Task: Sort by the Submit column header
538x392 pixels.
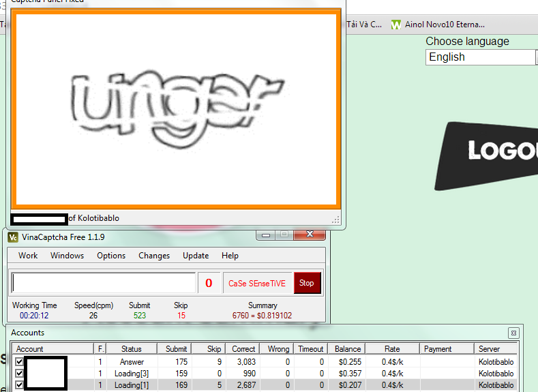Action: (x=175, y=349)
